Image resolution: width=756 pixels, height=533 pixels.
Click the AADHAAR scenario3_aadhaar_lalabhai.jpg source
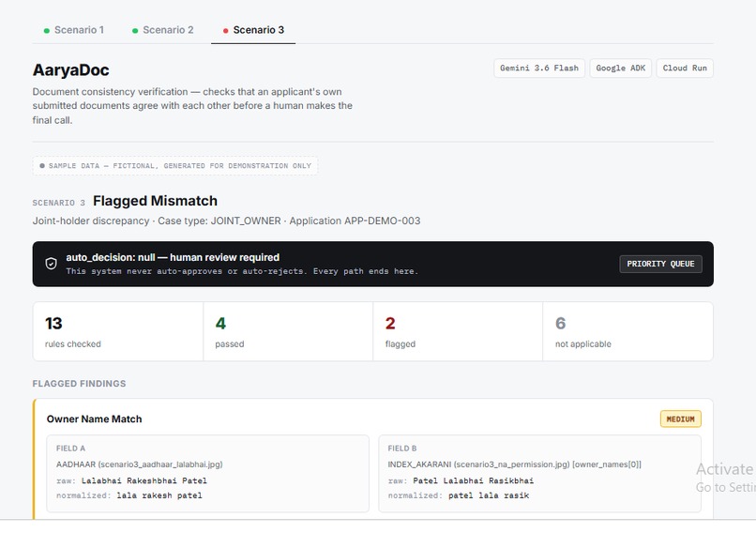pos(140,464)
